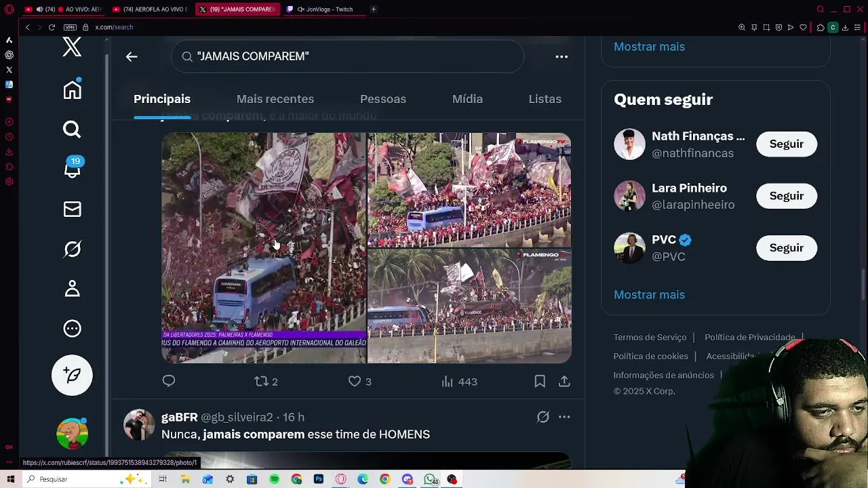Open Grok explain icon on gaBFR post
This screenshot has height=488, width=868.
(x=542, y=418)
